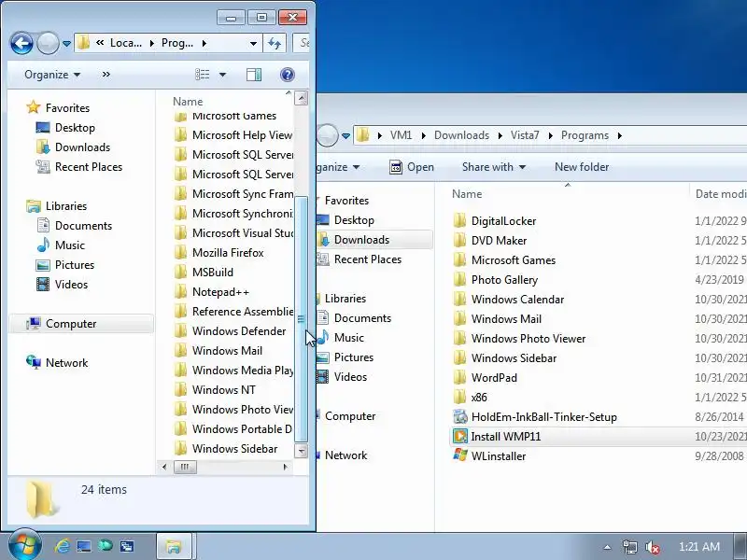Click the vertical scrollbar up arrow
The image size is (747, 560).
pyautogui.click(x=301, y=99)
